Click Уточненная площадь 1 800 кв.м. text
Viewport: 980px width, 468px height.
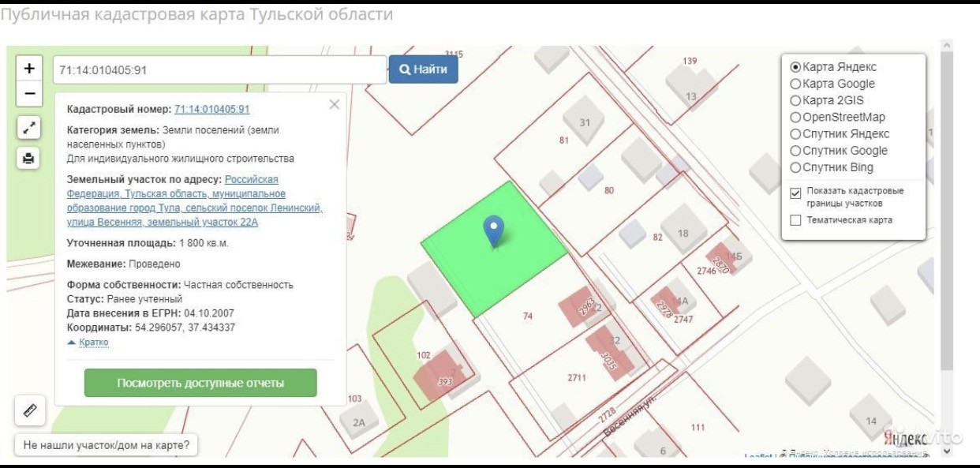pos(148,243)
